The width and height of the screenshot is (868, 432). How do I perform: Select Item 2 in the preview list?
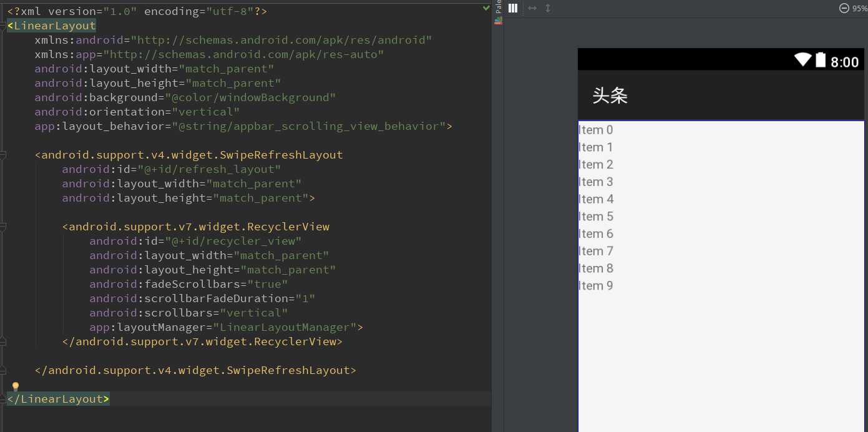click(x=596, y=164)
